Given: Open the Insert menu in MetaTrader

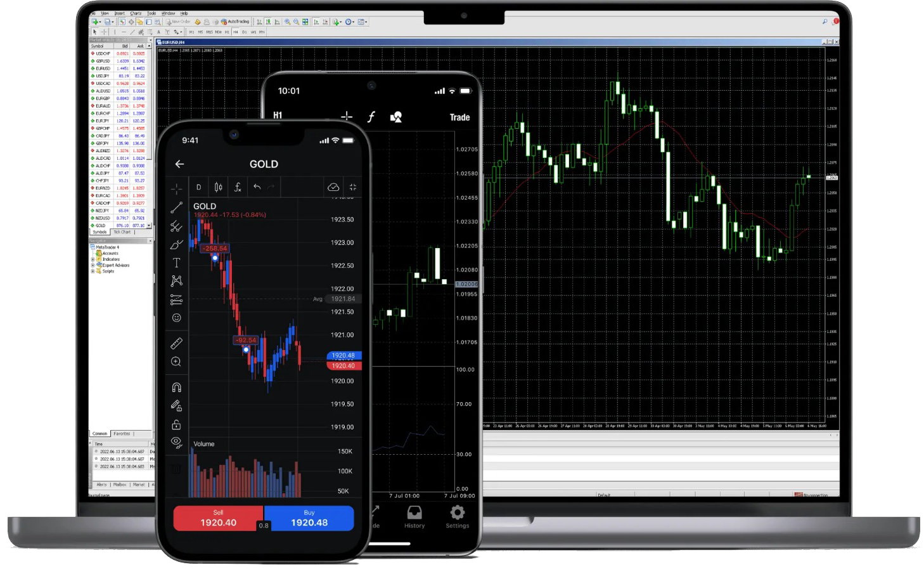Looking at the screenshot, I should (119, 13).
